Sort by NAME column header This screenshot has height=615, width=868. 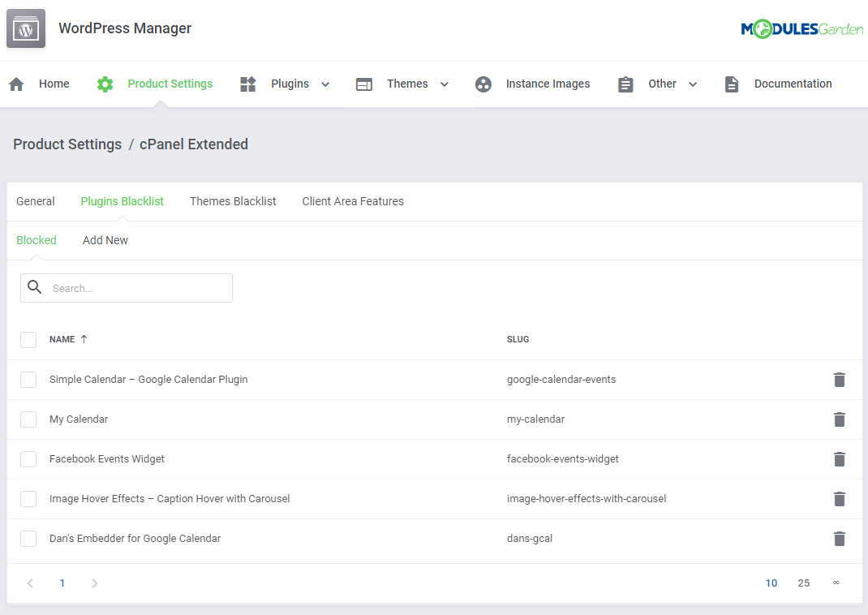[x=62, y=339]
